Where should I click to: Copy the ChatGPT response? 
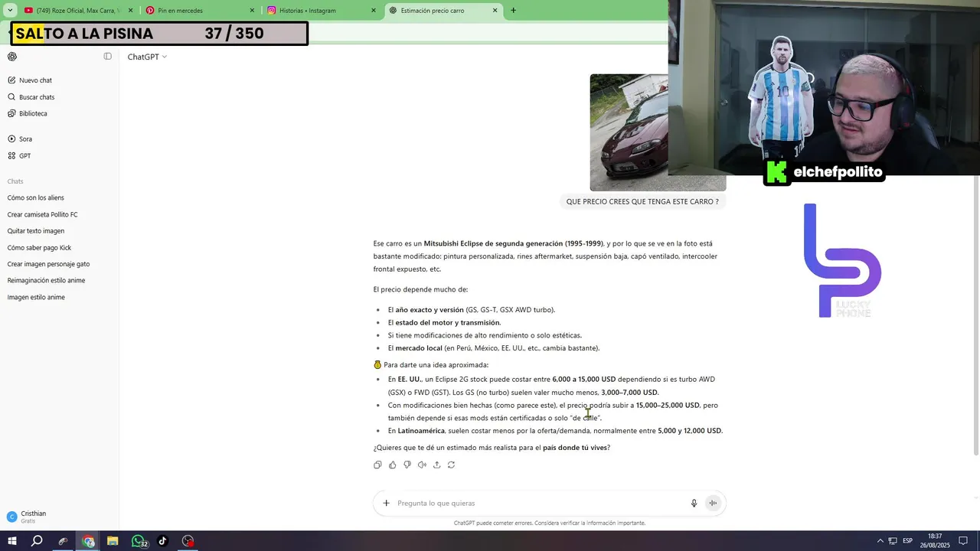coord(377,465)
